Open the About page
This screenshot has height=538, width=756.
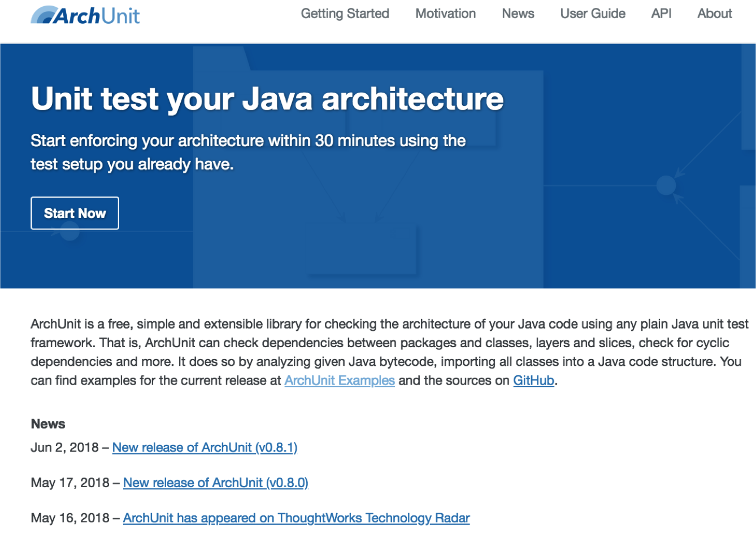point(714,14)
